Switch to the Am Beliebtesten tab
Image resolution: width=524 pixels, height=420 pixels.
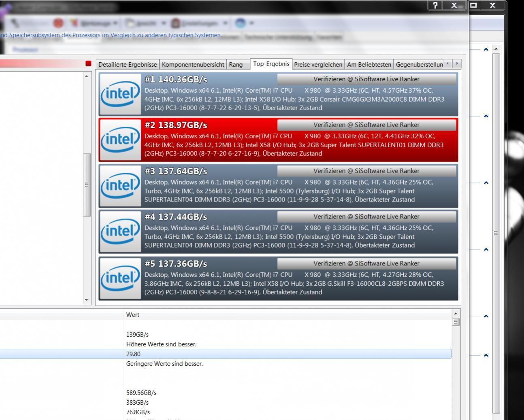pos(369,64)
